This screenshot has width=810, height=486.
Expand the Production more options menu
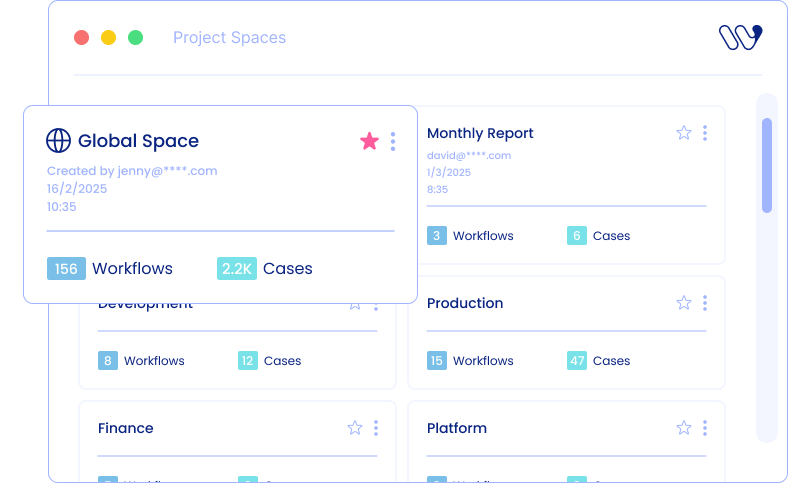click(x=705, y=303)
